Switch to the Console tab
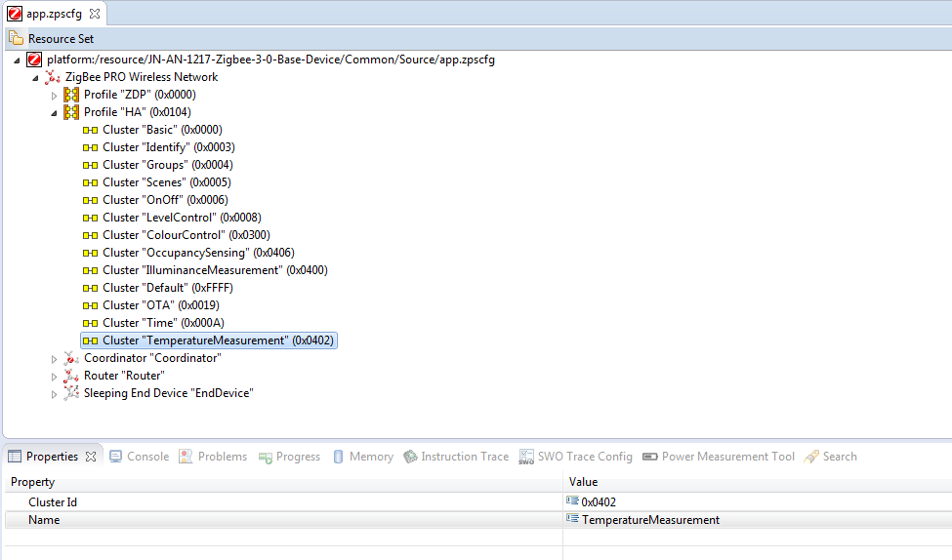 click(139, 457)
